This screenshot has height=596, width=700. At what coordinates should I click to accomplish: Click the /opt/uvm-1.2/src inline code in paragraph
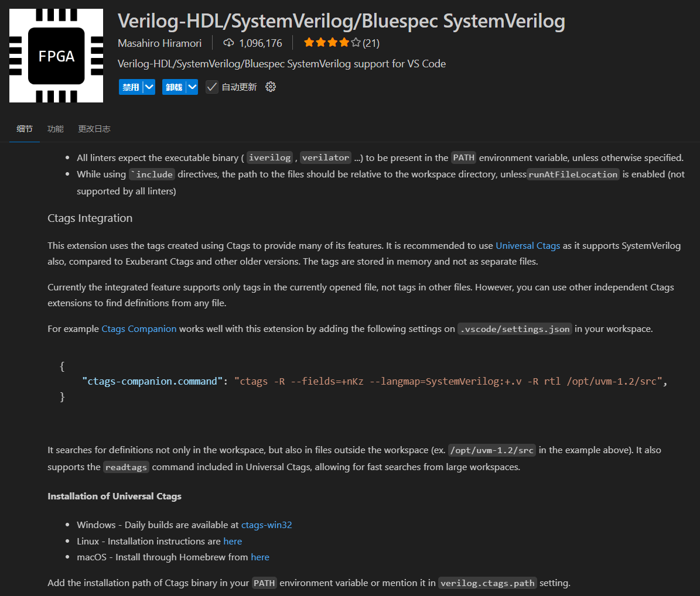[x=491, y=451]
